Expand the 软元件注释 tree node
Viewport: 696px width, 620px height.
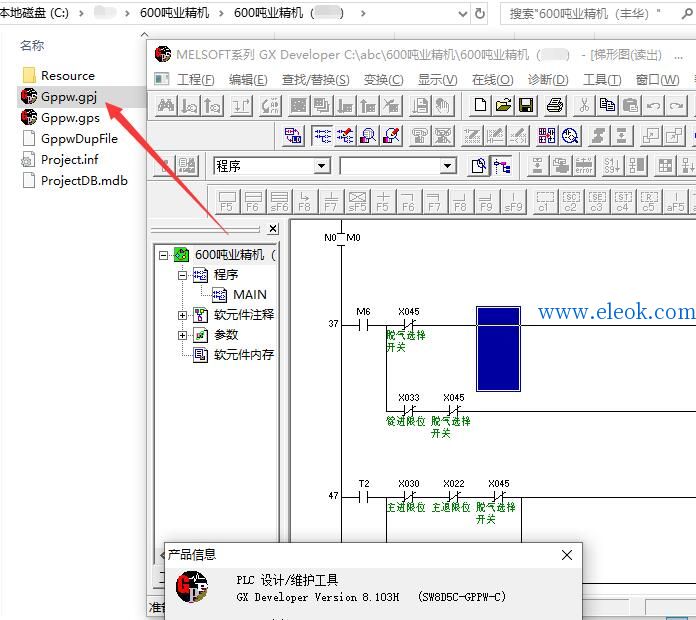pos(182,315)
